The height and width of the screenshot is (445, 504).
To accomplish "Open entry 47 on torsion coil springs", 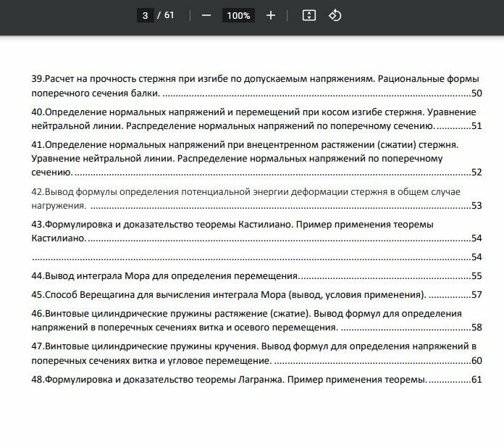I will click(x=256, y=353).
